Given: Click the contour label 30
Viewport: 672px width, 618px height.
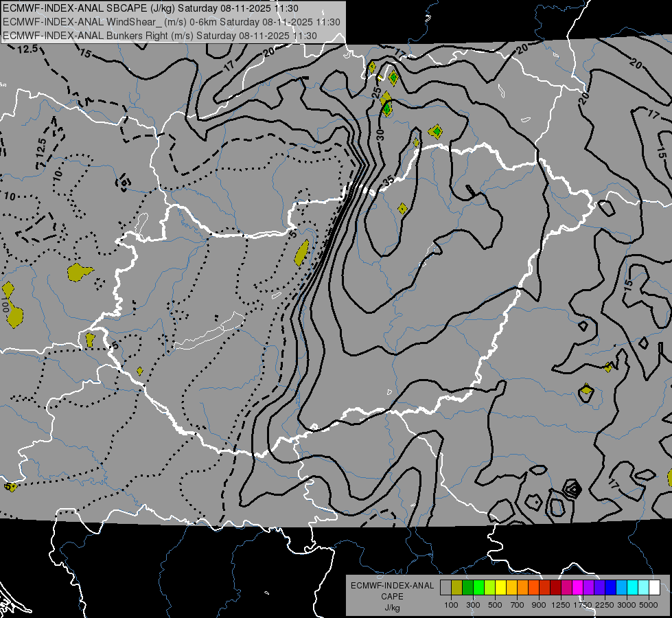Looking at the screenshot, I should [x=380, y=135].
